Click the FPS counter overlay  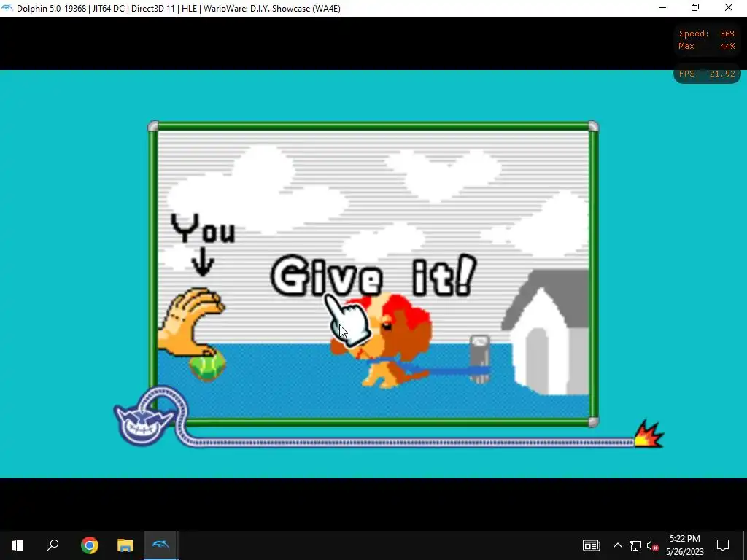(x=707, y=74)
